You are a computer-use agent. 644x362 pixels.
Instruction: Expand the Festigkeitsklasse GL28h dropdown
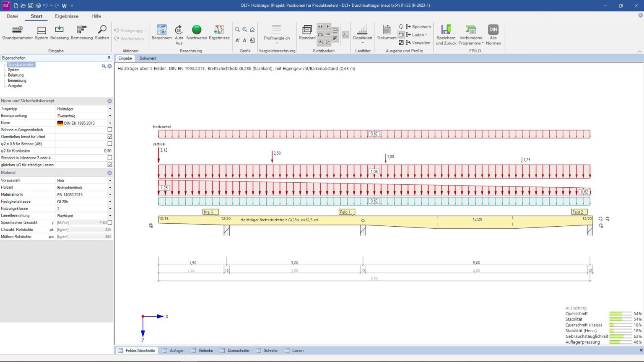coord(110,202)
